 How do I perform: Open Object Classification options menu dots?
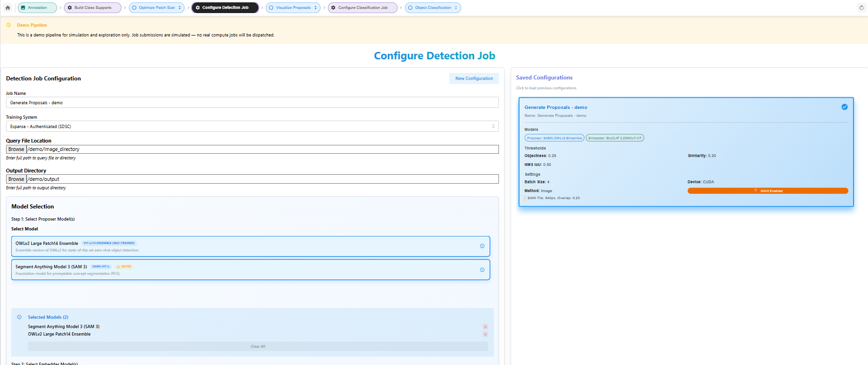(x=456, y=7)
